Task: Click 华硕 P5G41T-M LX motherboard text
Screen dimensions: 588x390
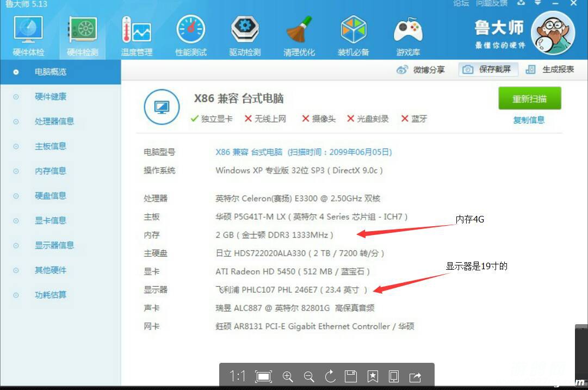Action: [311, 216]
